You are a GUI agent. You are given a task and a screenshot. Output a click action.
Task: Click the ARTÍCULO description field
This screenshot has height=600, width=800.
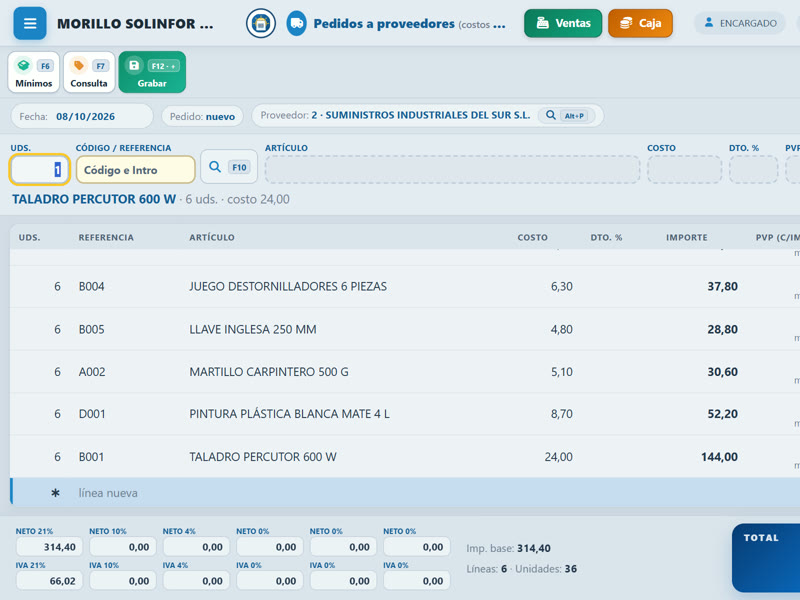click(452, 169)
